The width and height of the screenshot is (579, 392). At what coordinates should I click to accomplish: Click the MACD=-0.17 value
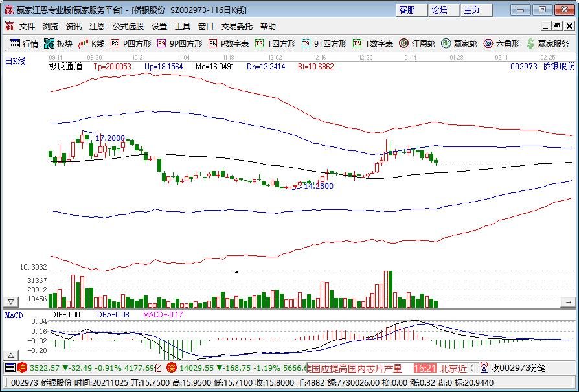click(x=163, y=315)
